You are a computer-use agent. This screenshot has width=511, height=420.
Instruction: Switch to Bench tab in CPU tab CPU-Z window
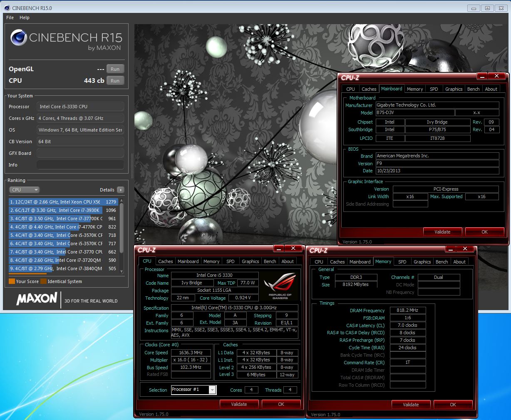click(x=270, y=261)
